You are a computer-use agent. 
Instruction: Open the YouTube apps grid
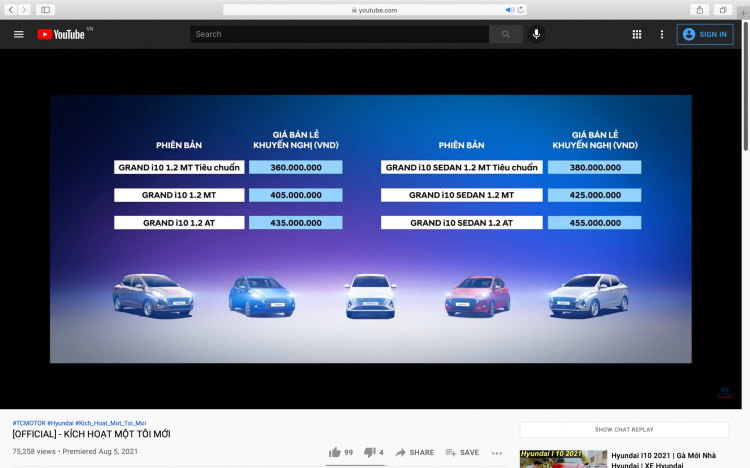(x=637, y=34)
